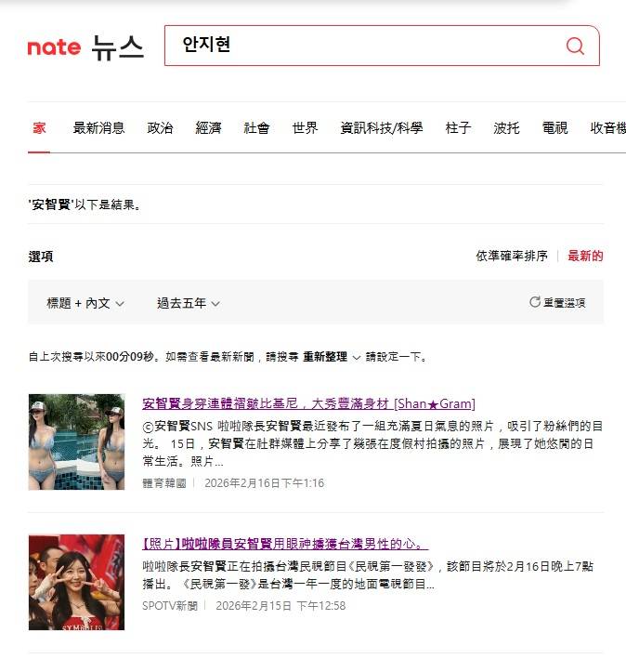Sort results by 最新的
Viewport: 626px width, 672px height.
point(585,256)
